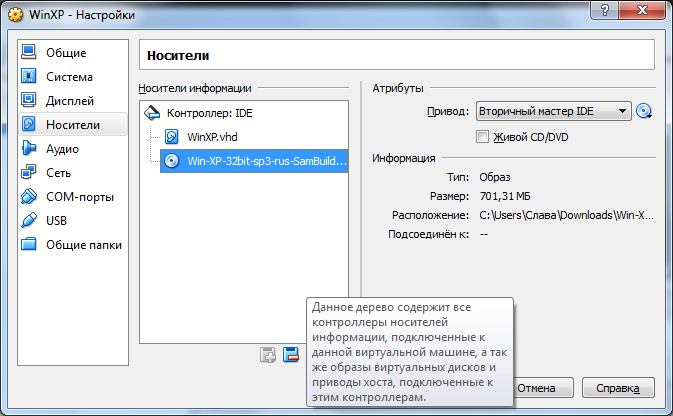Enable the Живой CD/DVD checkbox
Image resolution: width=673 pixels, height=416 pixels.
click(482, 137)
